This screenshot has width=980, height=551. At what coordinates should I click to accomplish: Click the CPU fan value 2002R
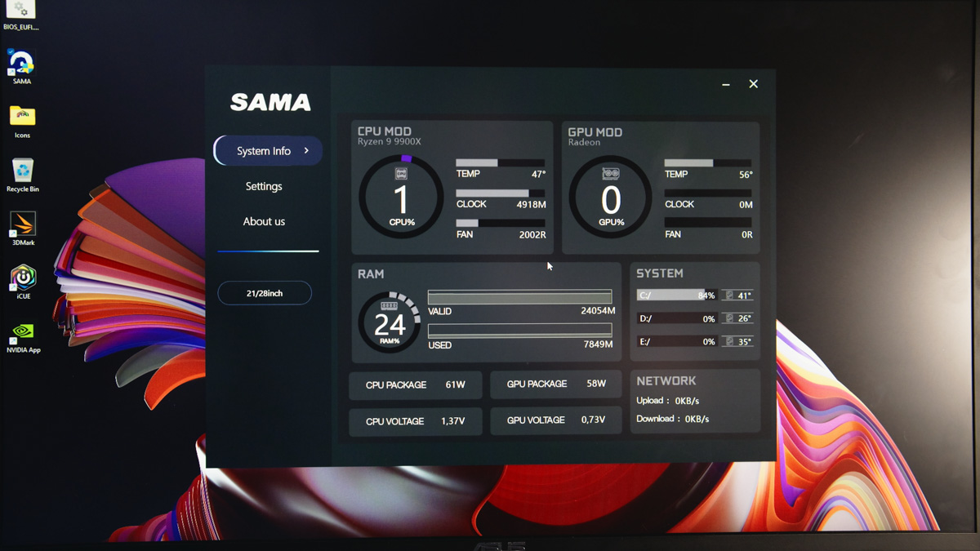(532, 235)
